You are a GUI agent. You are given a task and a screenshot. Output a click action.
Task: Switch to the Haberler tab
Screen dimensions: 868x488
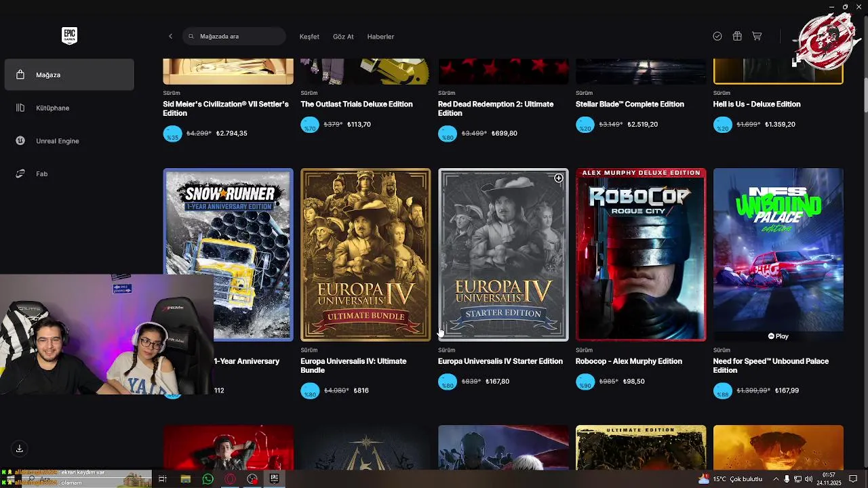point(380,37)
